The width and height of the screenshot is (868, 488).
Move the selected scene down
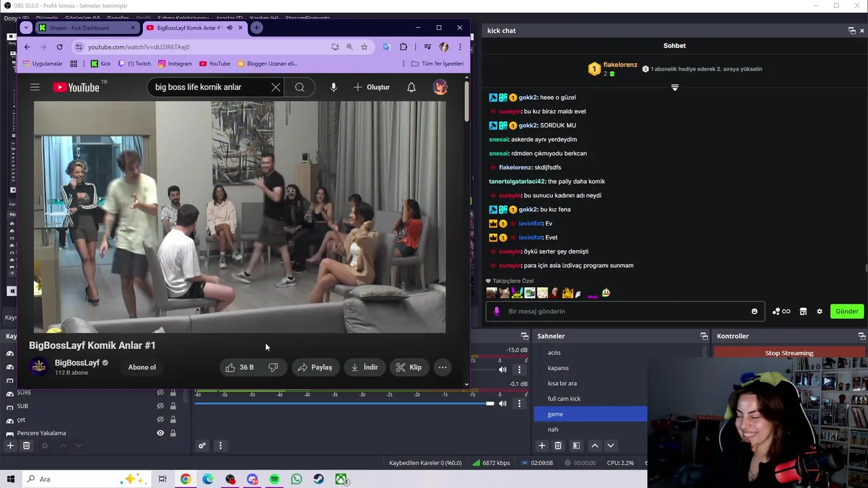click(x=610, y=445)
